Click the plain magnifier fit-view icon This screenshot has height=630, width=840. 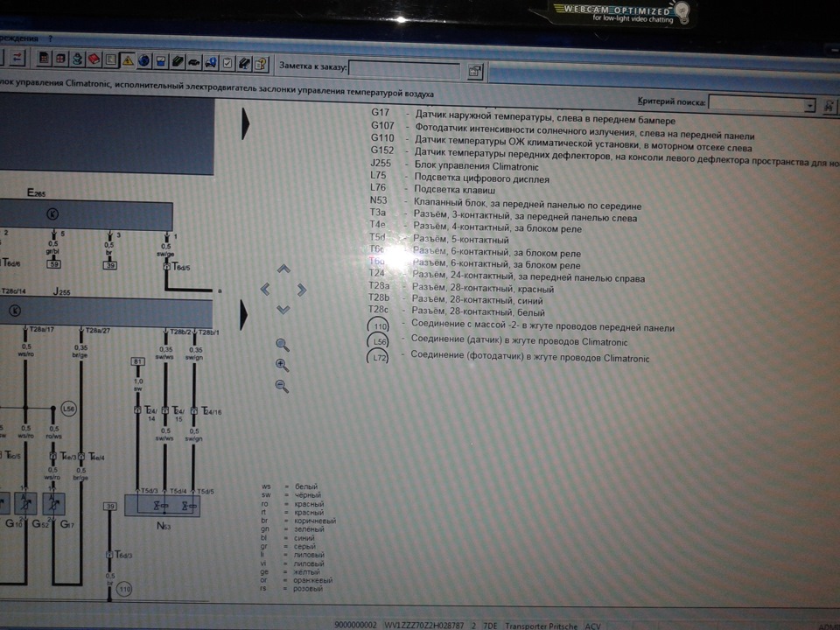tap(283, 346)
